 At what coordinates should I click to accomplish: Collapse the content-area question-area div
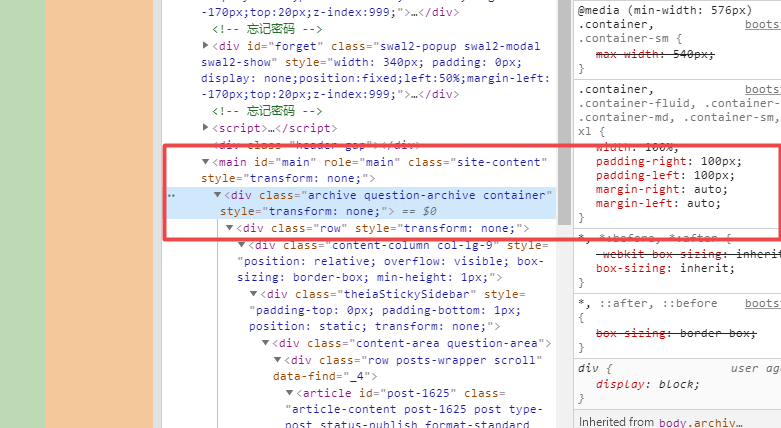click(x=265, y=343)
